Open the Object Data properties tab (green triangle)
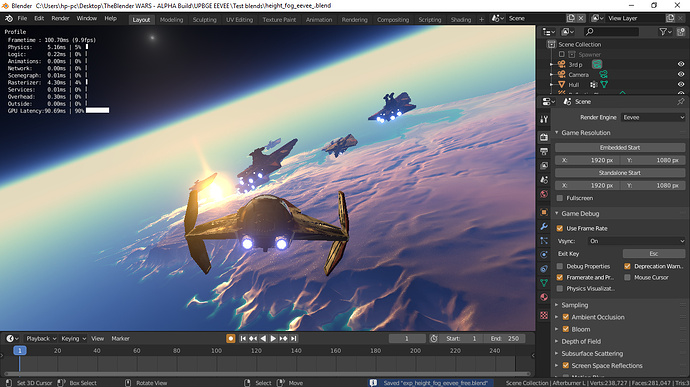The height and width of the screenshot is (387, 690). click(x=544, y=283)
